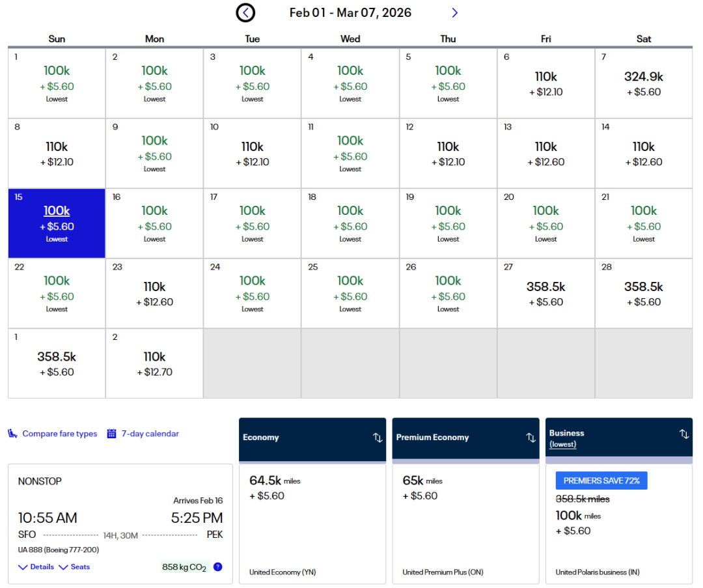Sort by Premium Economy using arrows icon
The width and height of the screenshot is (703, 588).
pyautogui.click(x=531, y=438)
